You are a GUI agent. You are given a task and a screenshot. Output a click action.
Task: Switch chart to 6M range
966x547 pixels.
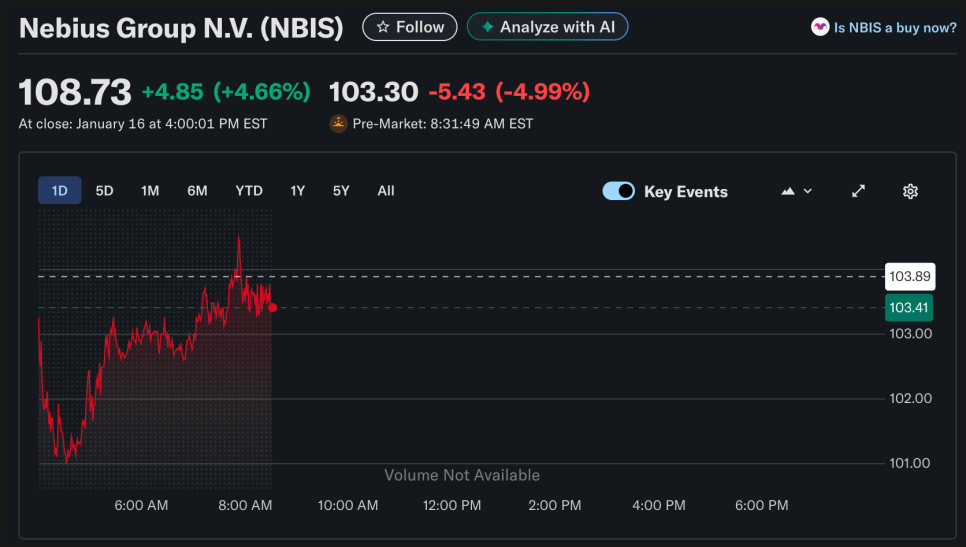tap(197, 190)
